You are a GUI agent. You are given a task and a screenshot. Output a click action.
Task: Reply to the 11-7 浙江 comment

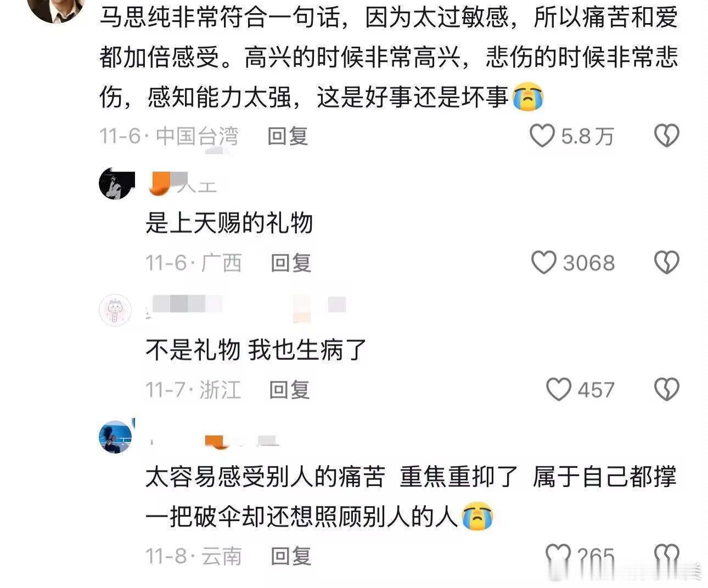289,390
